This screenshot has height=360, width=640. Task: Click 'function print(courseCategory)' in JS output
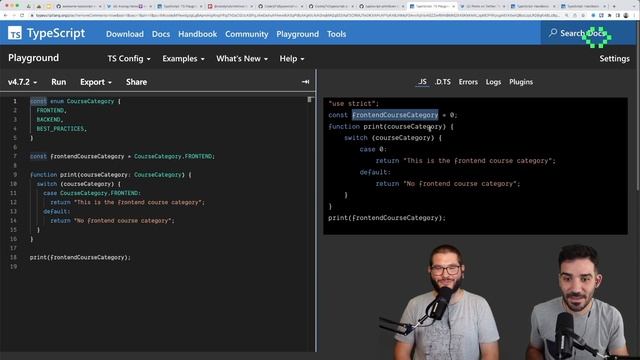pyautogui.click(x=387, y=127)
